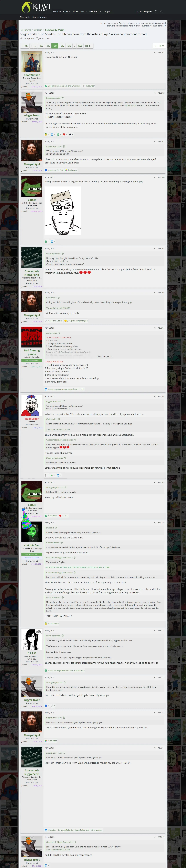
Task: Click the Kiwi Farms logo
Action: coord(36,7)
